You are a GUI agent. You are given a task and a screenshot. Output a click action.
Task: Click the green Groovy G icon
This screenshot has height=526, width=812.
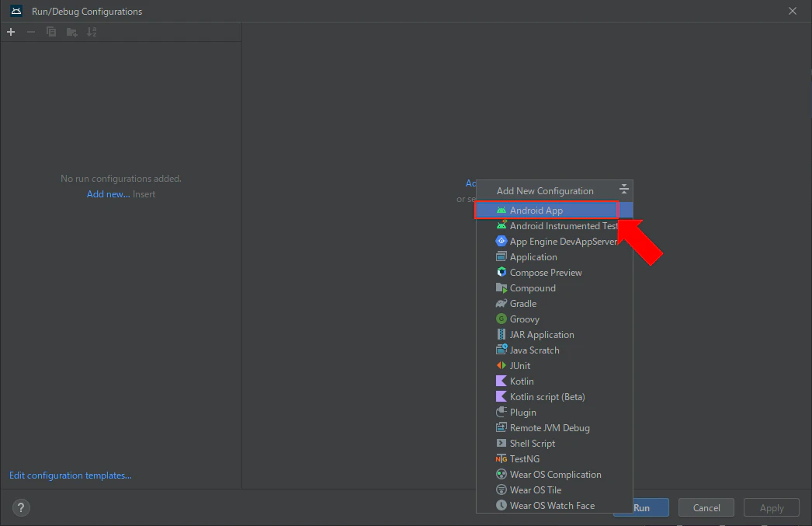click(x=501, y=319)
